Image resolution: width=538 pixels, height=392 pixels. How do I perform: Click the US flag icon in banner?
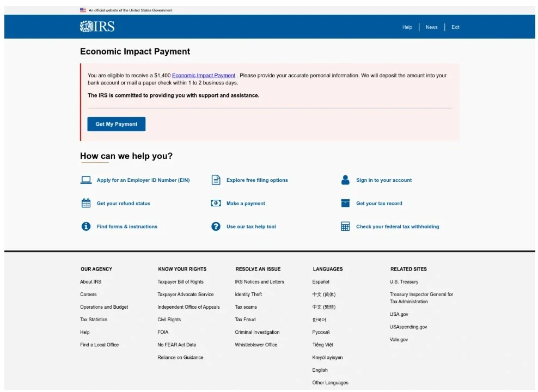click(83, 10)
